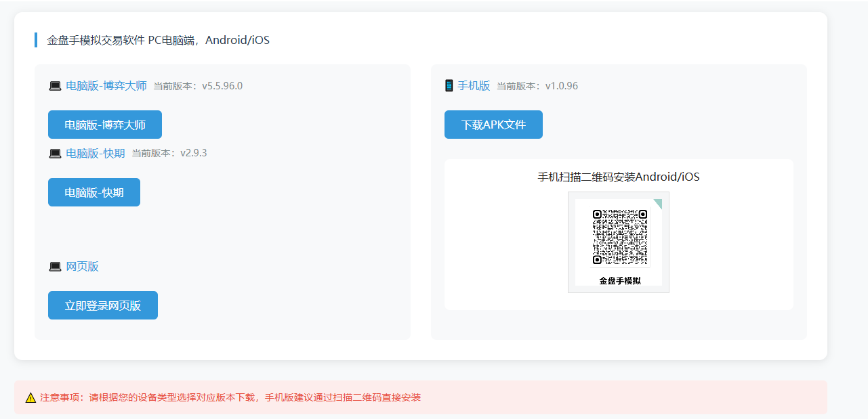Open the 手机版 heading link

pyautogui.click(x=474, y=86)
